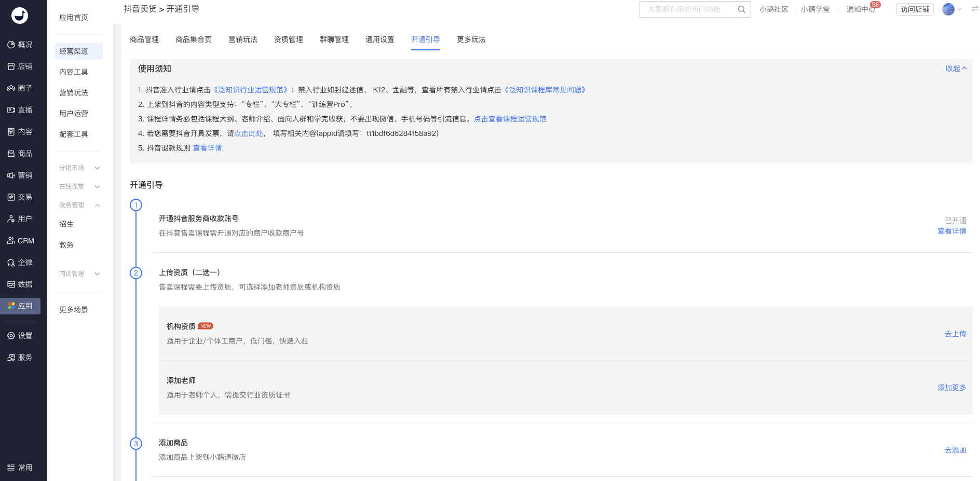980x481 pixels.
Task: Open 小鹅学堂 link in header
Action: (x=815, y=9)
